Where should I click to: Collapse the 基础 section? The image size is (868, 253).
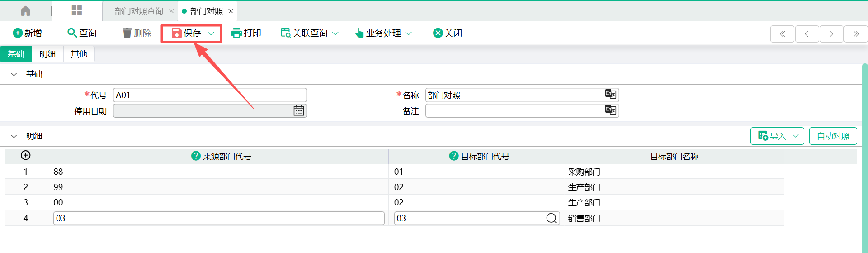tap(14, 74)
